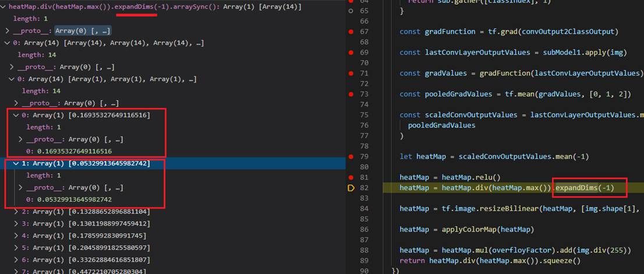The width and height of the screenshot is (644, 274).
Task: Click line number 76 in the gutter
Action: (x=364, y=125)
